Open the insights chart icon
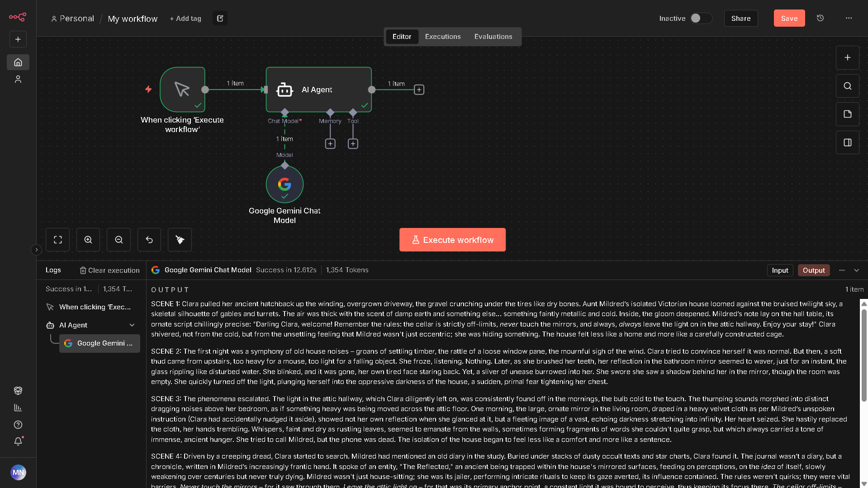Screen dimensions: 868x488 18,407
